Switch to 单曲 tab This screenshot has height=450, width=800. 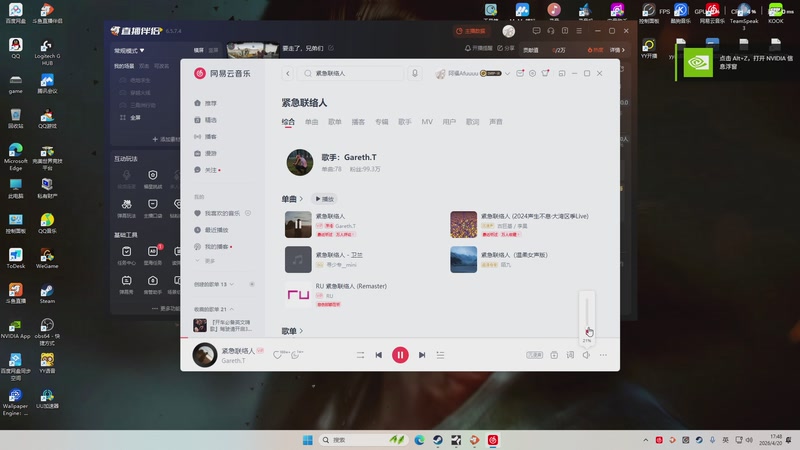(x=311, y=122)
